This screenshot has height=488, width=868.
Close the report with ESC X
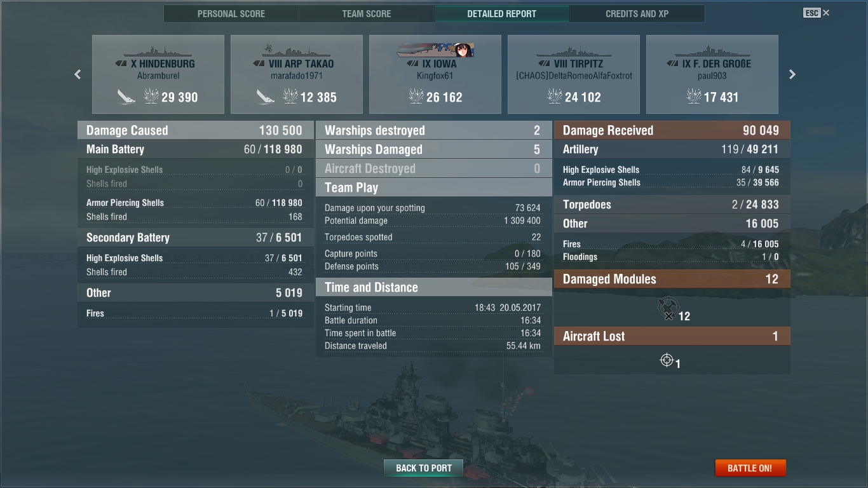point(817,13)
